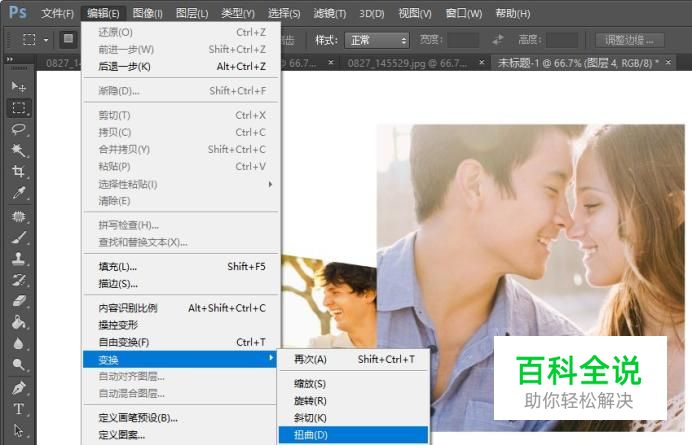
Task: Click the 高度 input field
Action: tap(562, 40)
